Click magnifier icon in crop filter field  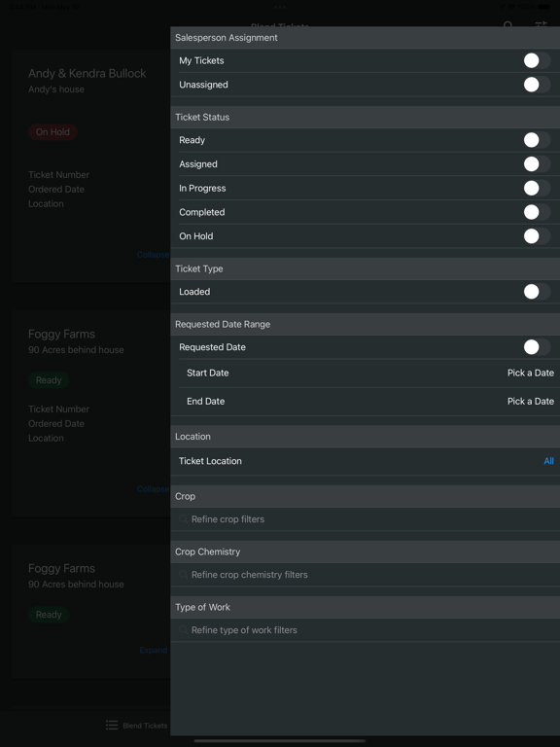click(184, 519)
